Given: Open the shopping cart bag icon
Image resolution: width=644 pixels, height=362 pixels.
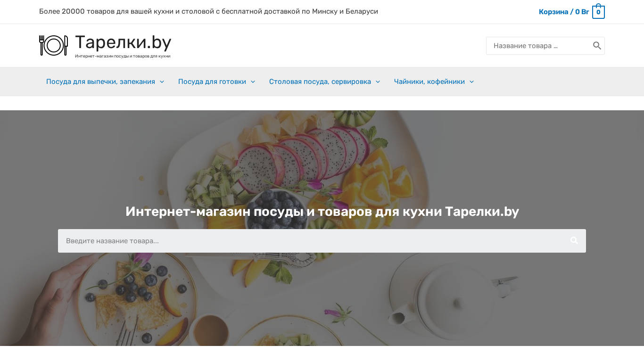Looking at the screenshot, I should [598, 11].
